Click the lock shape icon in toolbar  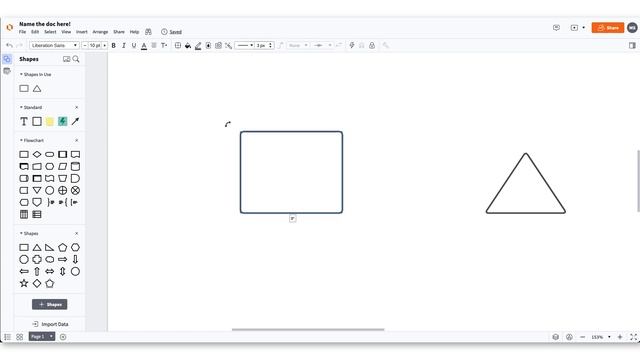coord(372,45)
